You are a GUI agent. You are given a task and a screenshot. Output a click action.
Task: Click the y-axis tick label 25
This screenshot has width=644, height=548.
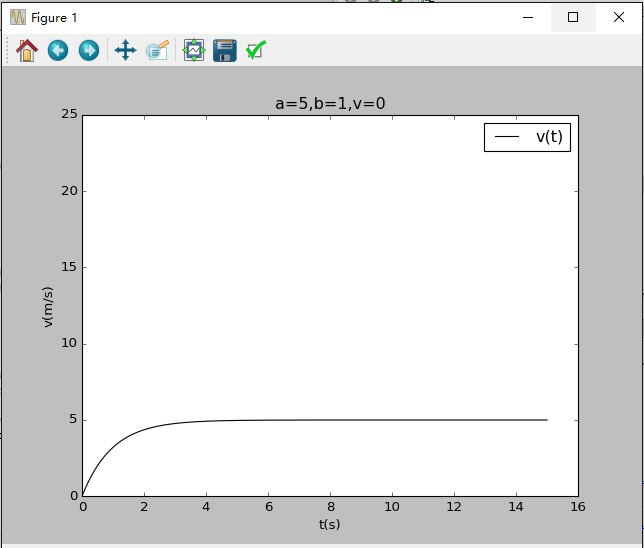point(69,114)
